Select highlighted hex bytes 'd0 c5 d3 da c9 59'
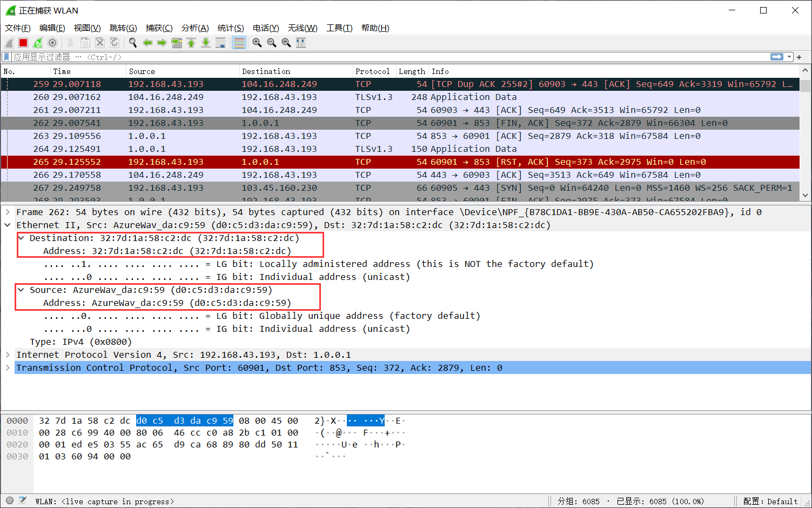The width and height of the screenshot is (812, 508). 185,420
